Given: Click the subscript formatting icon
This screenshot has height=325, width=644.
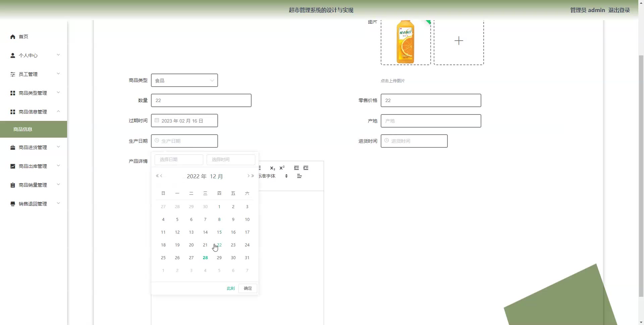Looking at the screenshot, I should tap(272, 168).
